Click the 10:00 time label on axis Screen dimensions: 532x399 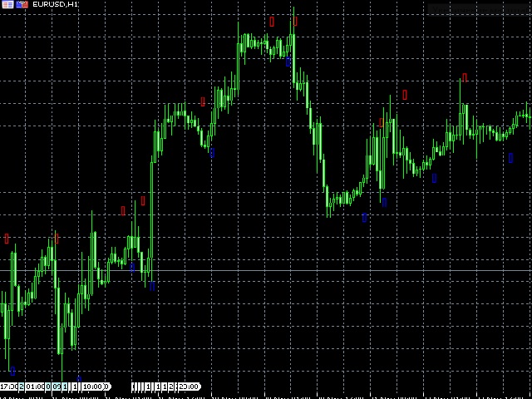[92, 387]
